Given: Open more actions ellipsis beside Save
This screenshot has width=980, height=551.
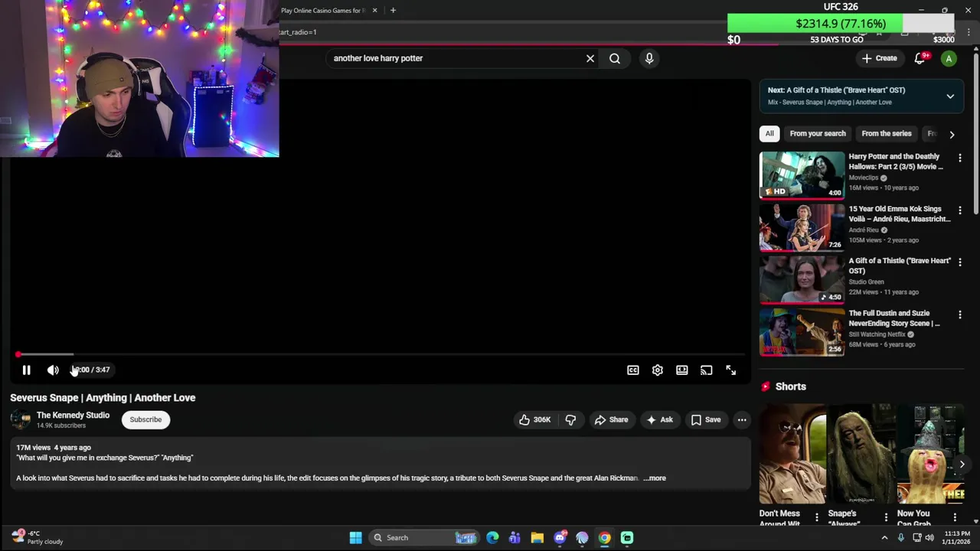Looking at the screenshot, I should 742,419.
